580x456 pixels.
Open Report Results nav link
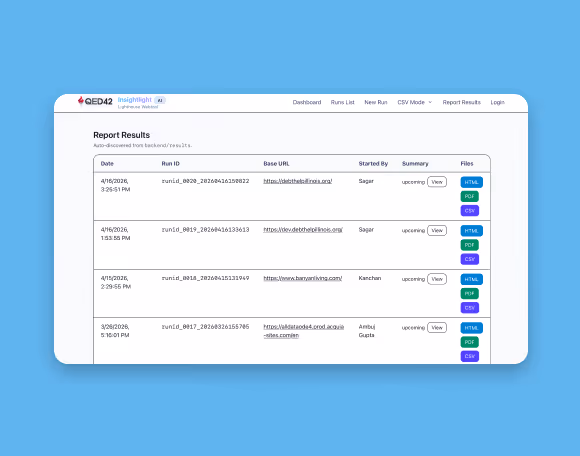(x=461, y=102)
